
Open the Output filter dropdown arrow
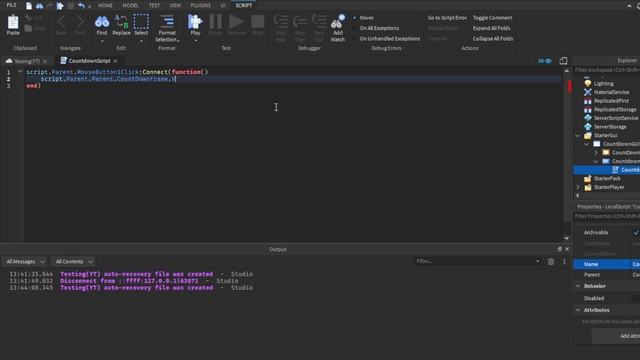click(538, 261)
